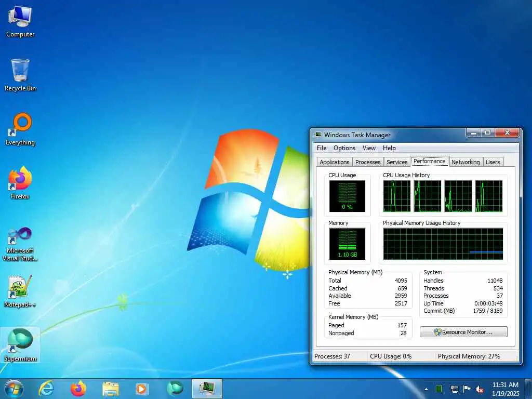
Task: Open Windows Media Player on taskbar
Action: click(x=141, y=389)
